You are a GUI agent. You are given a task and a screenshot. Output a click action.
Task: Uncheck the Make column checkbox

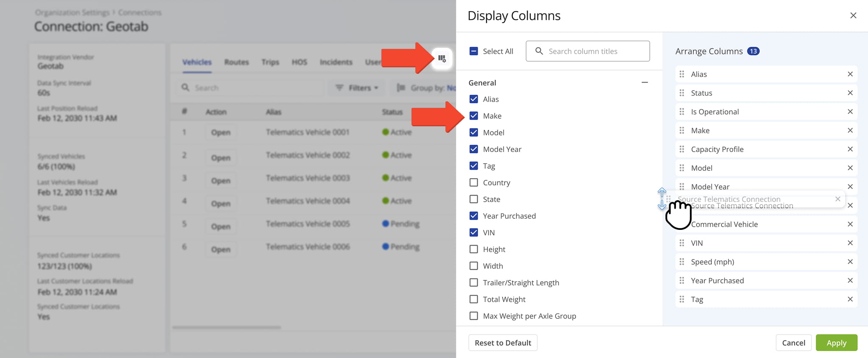point(474,116)
